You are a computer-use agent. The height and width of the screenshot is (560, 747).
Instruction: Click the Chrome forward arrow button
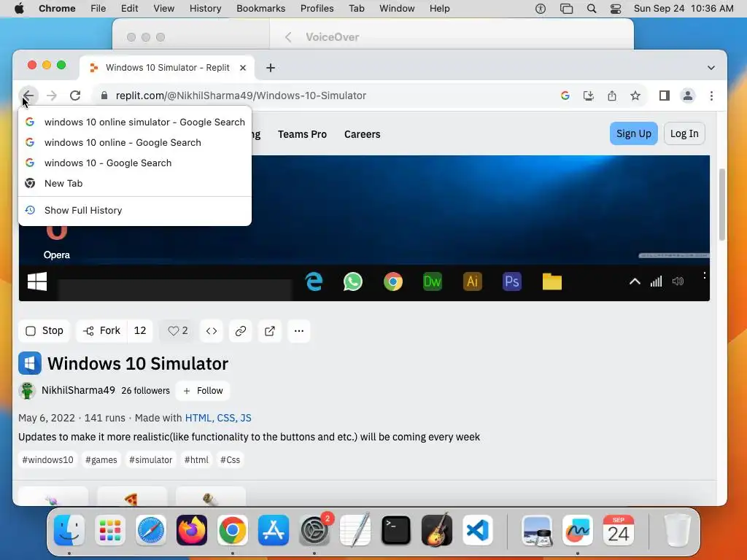click(x=52, y=96)
